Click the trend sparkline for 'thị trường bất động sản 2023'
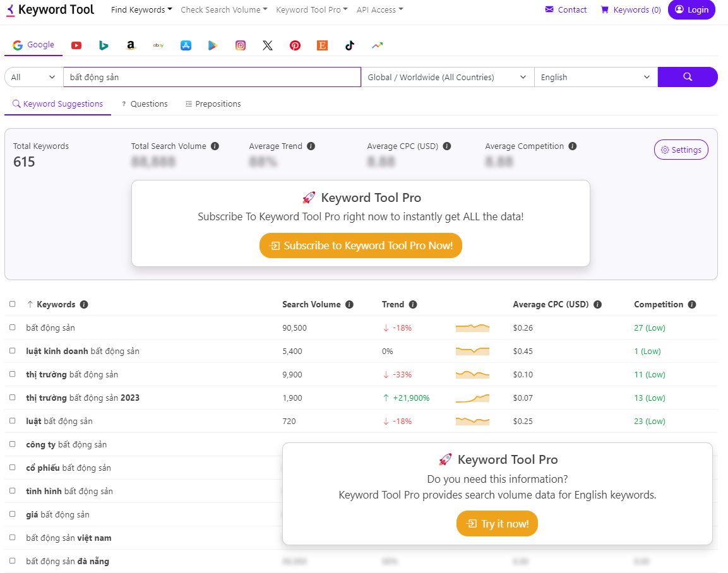The width and height of the screenshot is (728, 573). click(473, 398)
